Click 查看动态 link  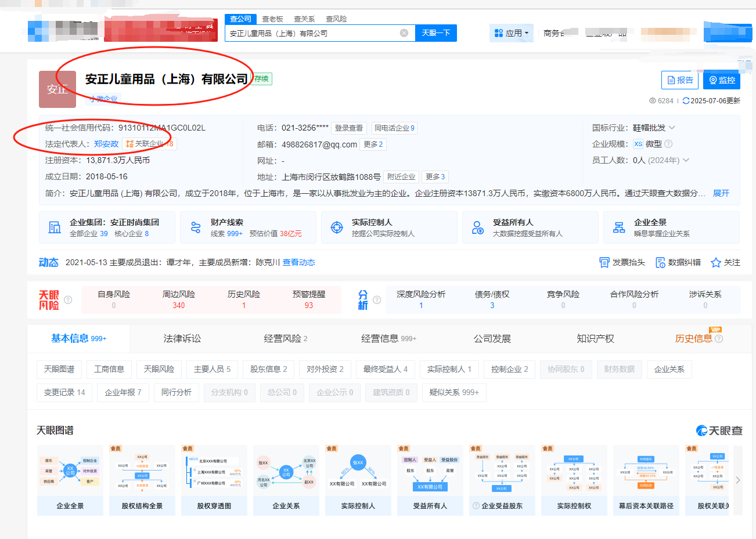tap(299, 262)
